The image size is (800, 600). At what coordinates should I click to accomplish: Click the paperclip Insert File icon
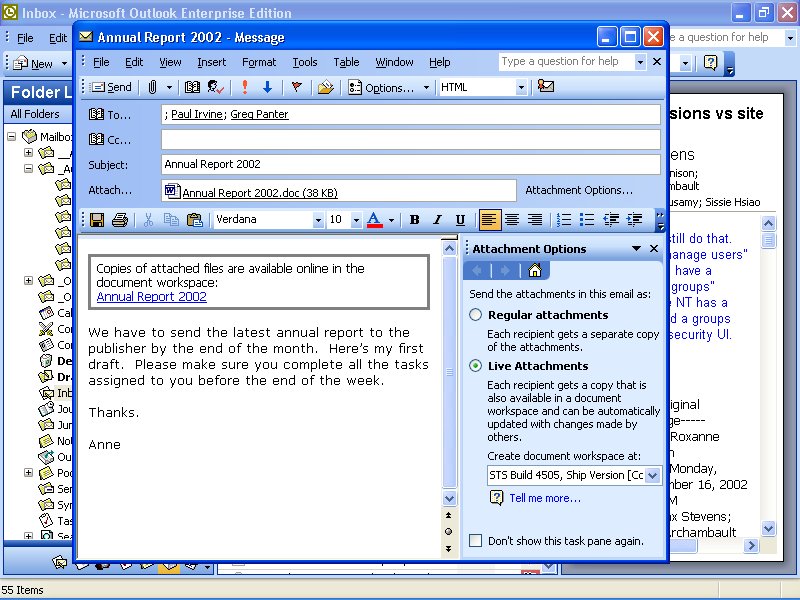tap(153, 87)
